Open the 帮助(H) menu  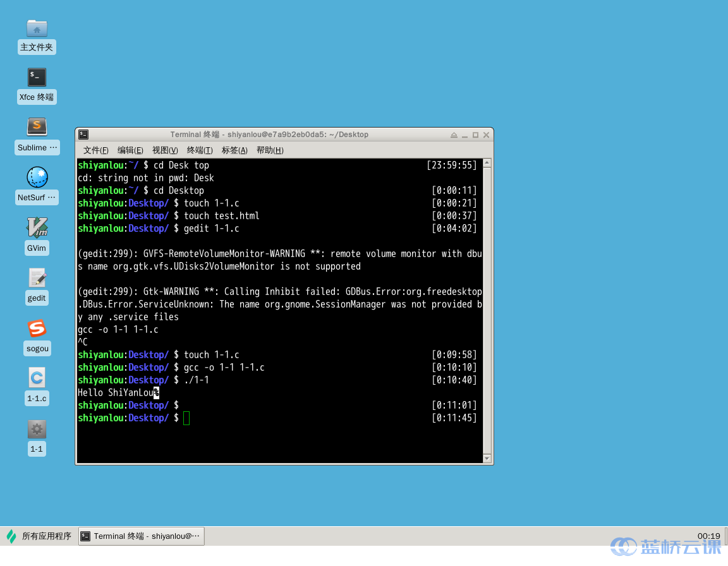(x=270, y=150)
